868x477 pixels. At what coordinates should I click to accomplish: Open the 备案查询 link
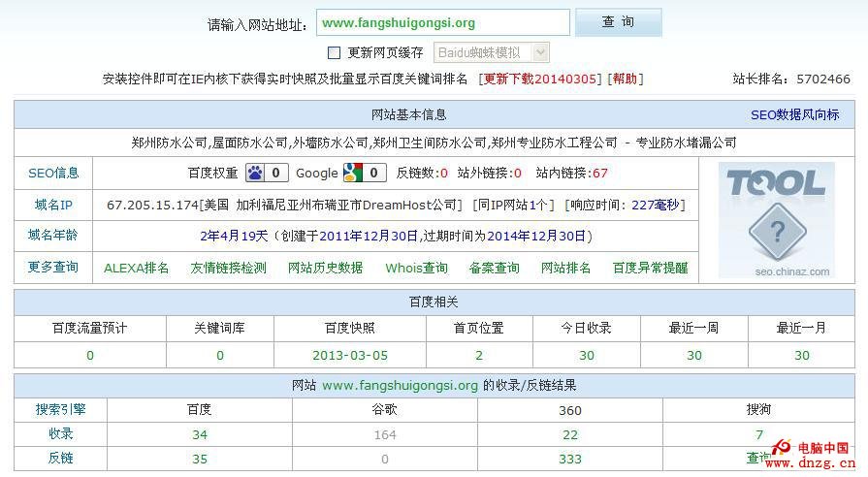click(494, 268)
